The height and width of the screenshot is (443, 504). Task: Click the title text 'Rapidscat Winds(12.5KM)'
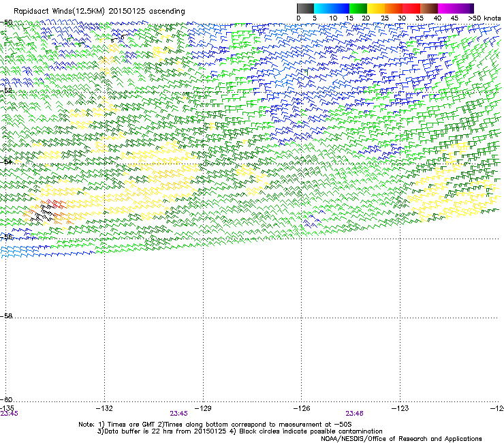(x=59, y=12)
